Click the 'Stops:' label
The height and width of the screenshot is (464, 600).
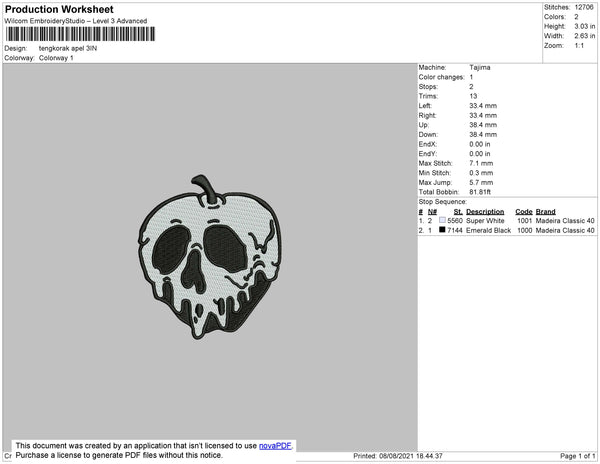(428, 86)
